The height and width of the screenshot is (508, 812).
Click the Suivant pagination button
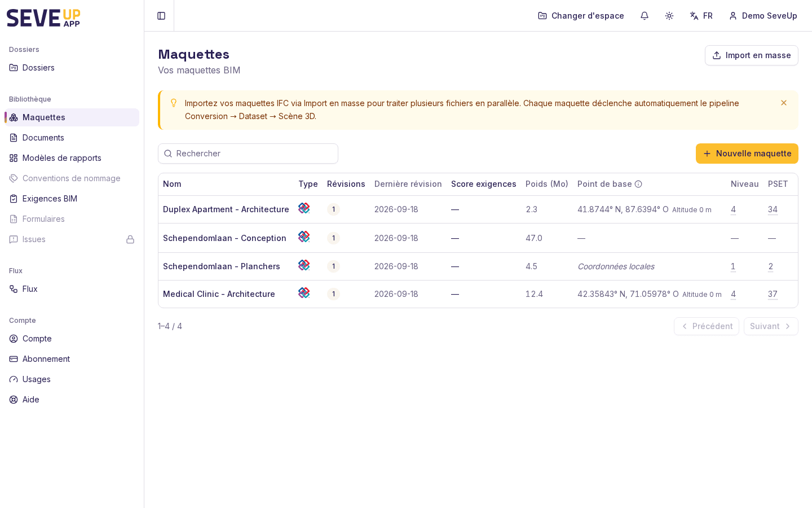771,326
